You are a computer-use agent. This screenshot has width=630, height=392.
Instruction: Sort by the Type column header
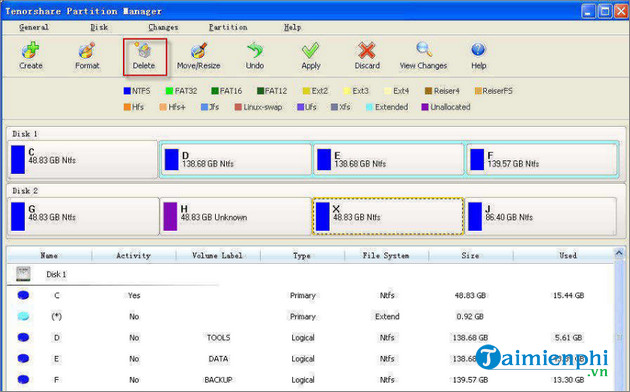click(x=302, y=255)
